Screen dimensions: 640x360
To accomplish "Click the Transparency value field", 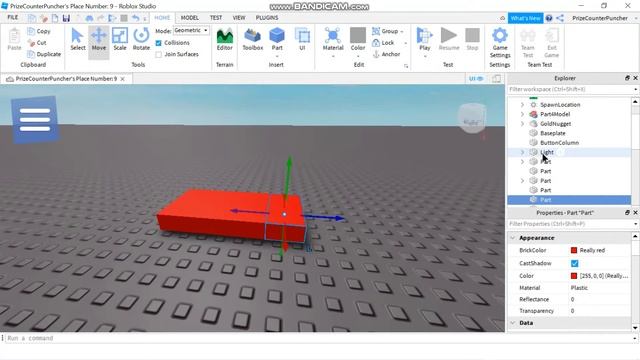I will click(x=600, y=311).
